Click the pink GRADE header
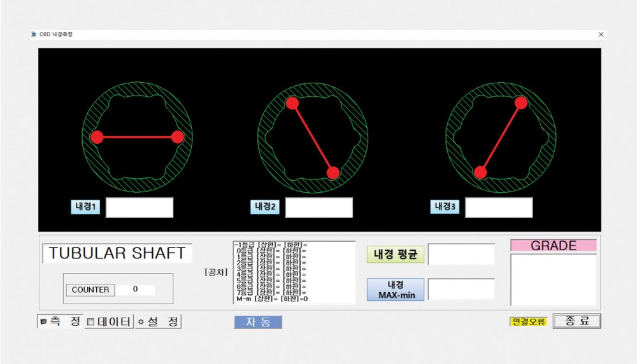The image size is (637, 364). pyautogui.click(x=554, y=246)
